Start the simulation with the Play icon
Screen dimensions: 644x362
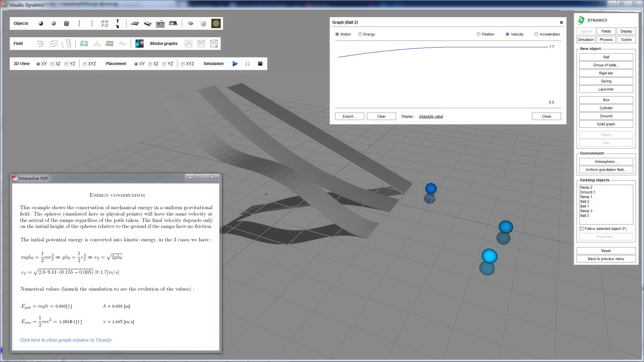235,64
